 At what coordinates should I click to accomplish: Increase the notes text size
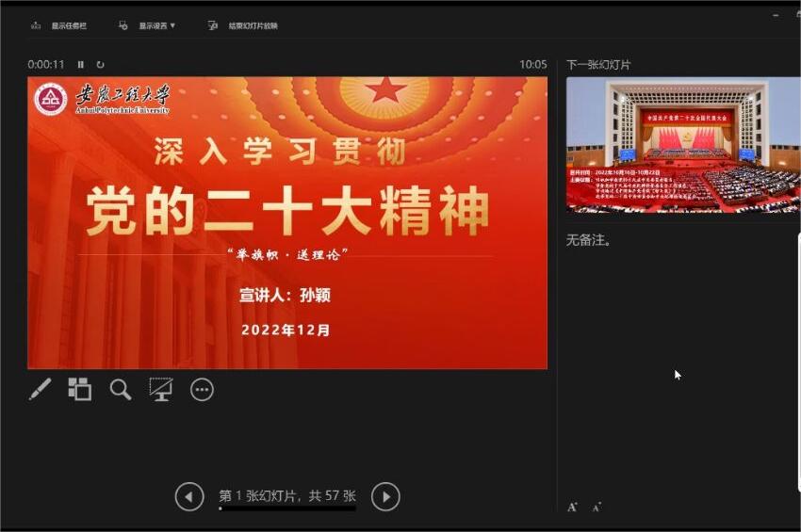click(572, 508)
